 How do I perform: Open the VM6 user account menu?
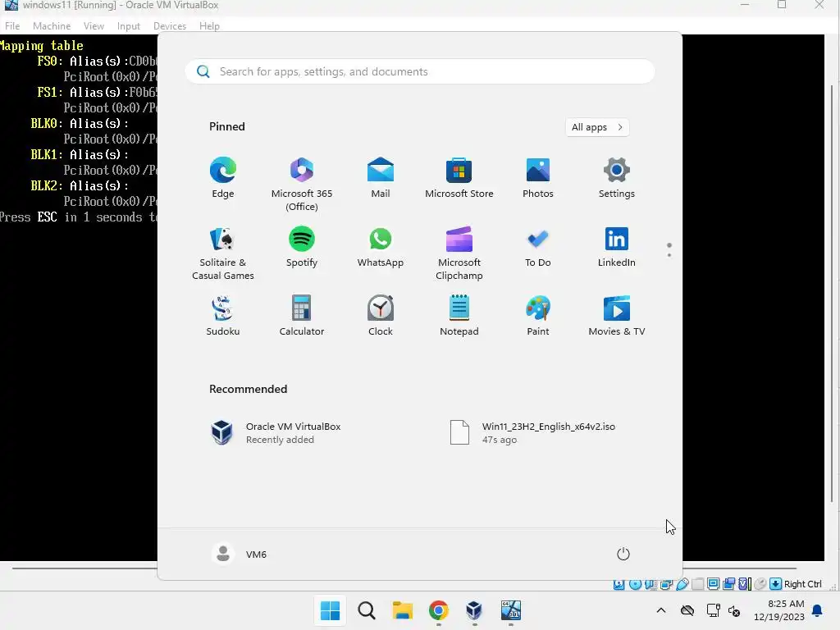point(240,554)
